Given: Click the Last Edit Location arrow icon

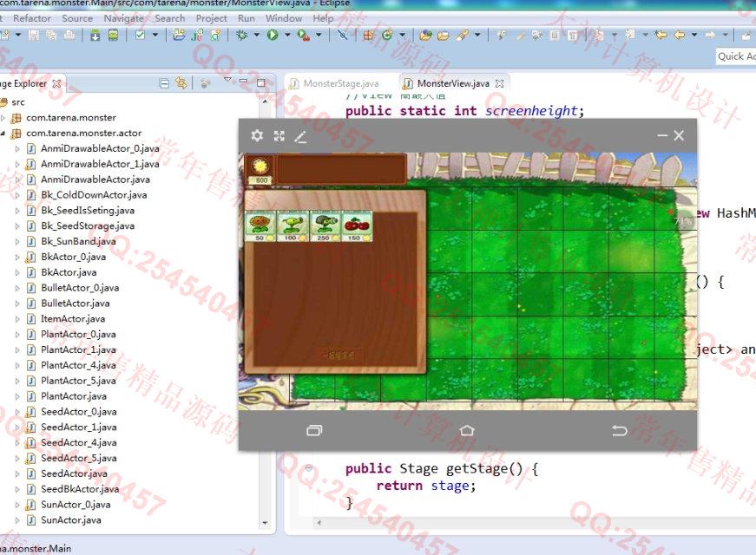Looking at the screenshot, I should point(661,35).
